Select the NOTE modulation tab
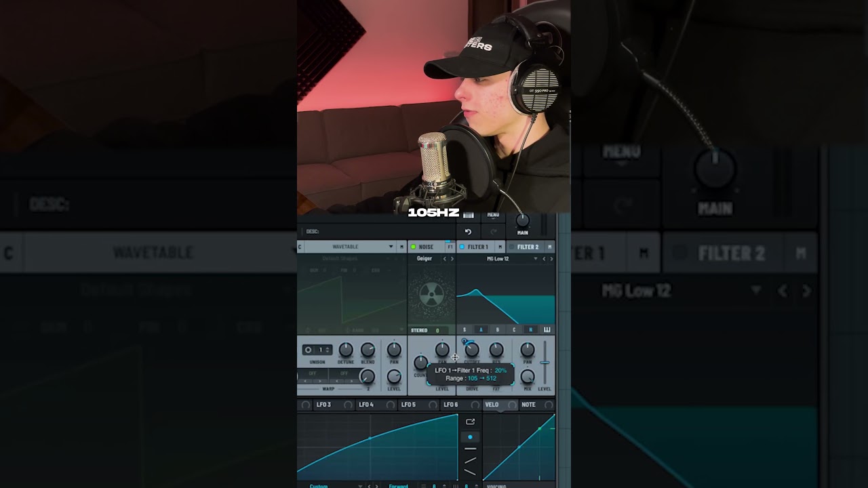 pos(528,405)
